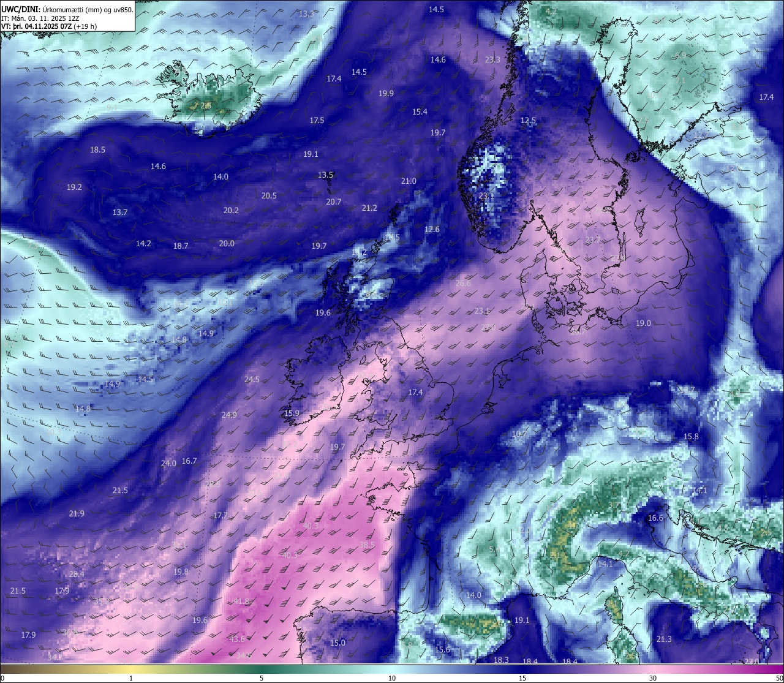Click the map value 20.7

[x=334, y=202]
